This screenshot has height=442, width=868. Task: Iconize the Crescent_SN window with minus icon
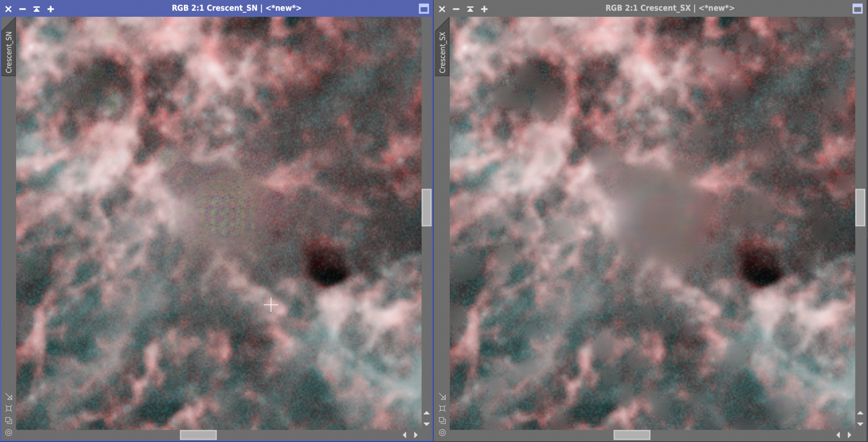point(22,9)
